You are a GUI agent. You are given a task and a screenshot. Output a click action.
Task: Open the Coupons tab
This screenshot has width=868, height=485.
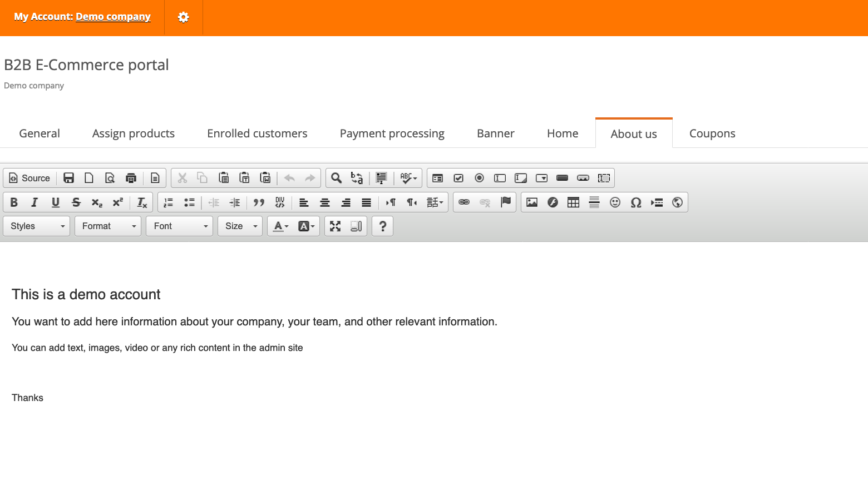coord(712,133)
